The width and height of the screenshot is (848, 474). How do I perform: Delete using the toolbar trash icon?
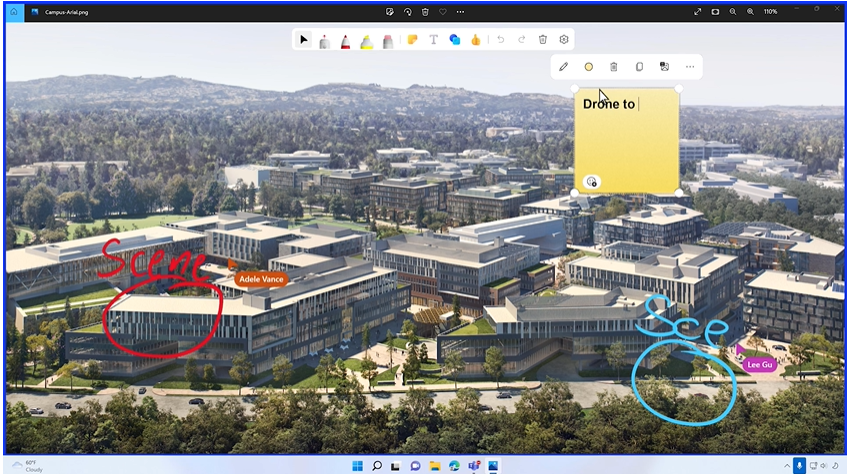coord(543,40)
